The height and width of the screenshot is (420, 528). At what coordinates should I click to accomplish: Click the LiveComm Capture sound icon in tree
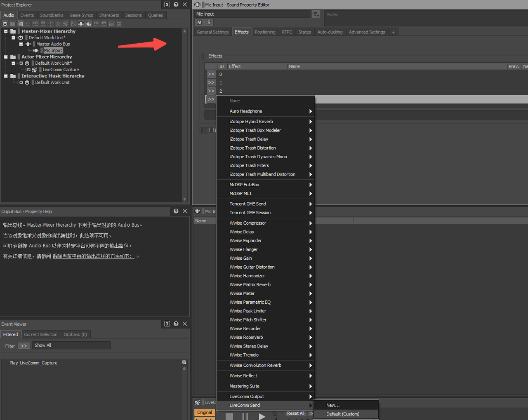[x=35, y=70]
